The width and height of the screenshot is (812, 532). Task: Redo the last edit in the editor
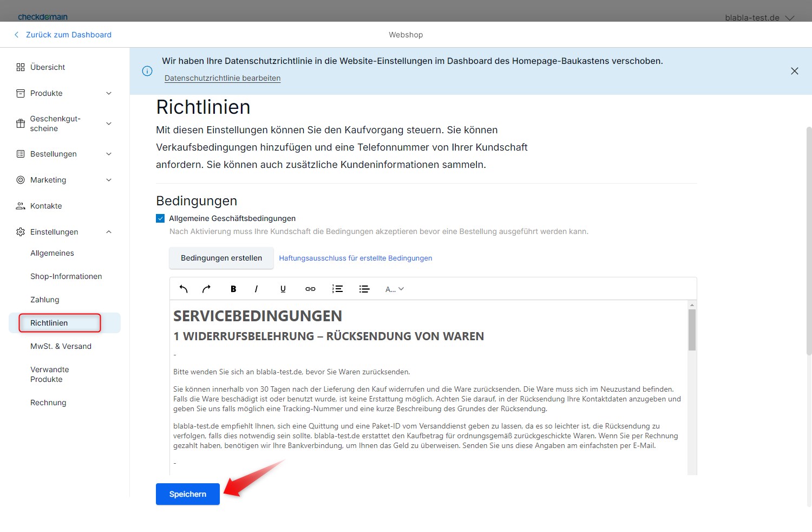pyautogui.click(x=206, y=288)
